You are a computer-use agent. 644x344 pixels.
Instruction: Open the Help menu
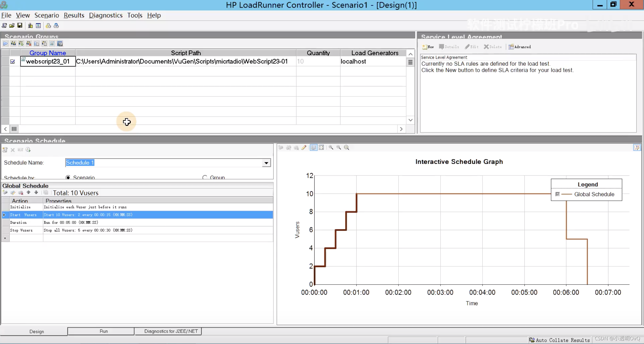(154, 15)
